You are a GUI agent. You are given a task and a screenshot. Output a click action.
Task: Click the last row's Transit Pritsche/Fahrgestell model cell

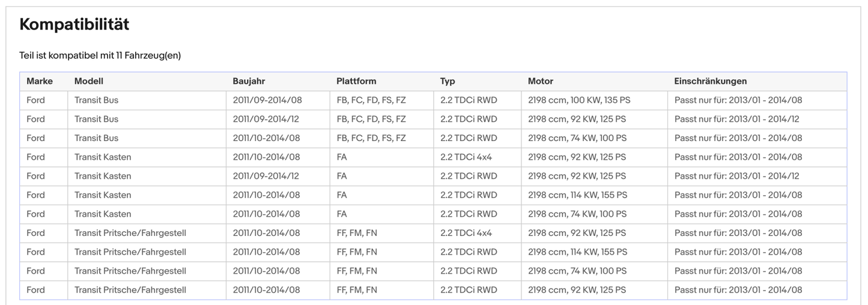(130, 290)
